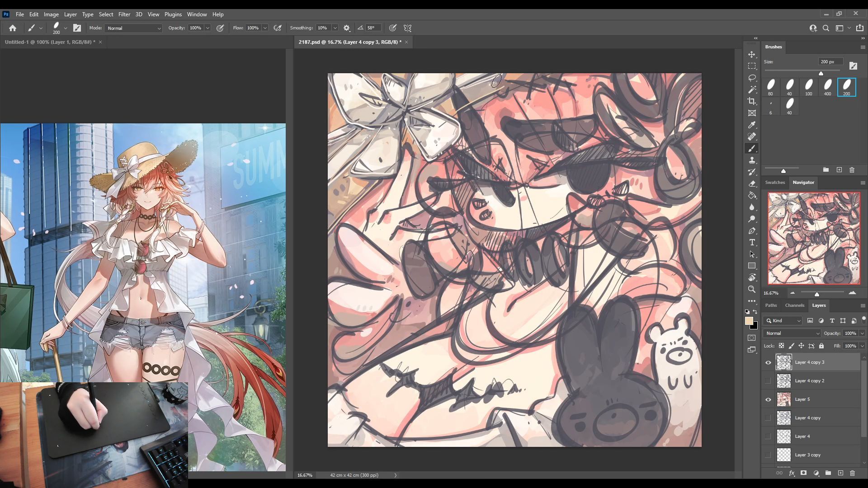Select the Hand tool

(752, 277)
